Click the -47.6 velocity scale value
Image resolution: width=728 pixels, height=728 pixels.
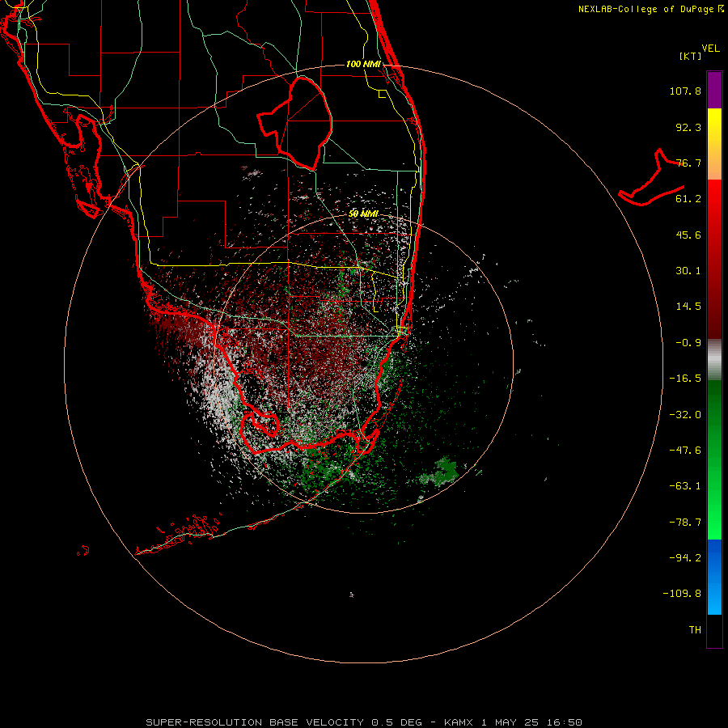click(685, 451)
